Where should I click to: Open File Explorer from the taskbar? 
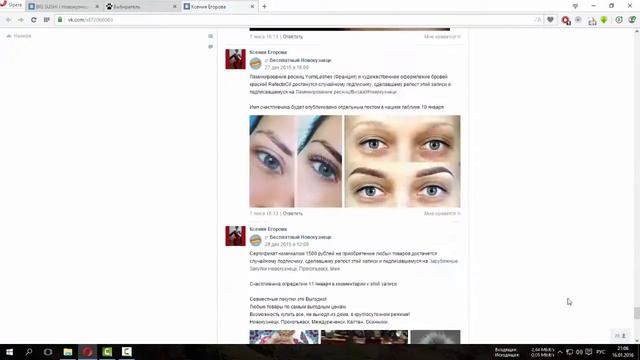68,352
